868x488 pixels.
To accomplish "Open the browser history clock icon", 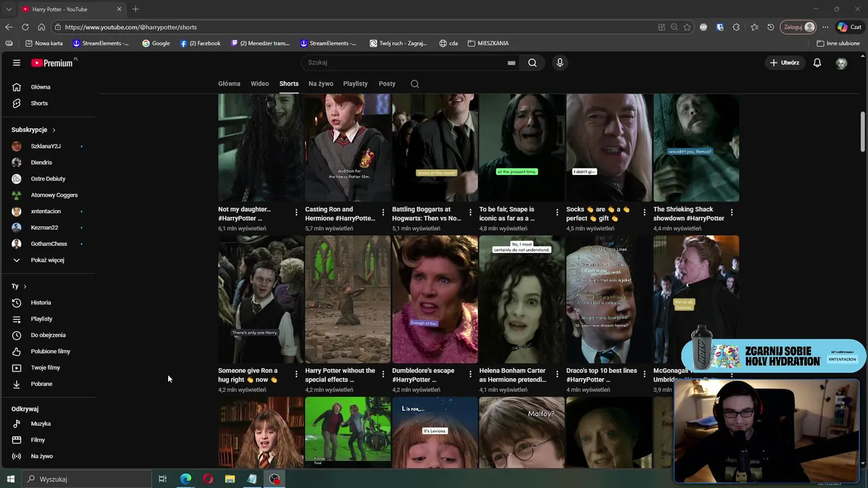I will coord(770,27).
